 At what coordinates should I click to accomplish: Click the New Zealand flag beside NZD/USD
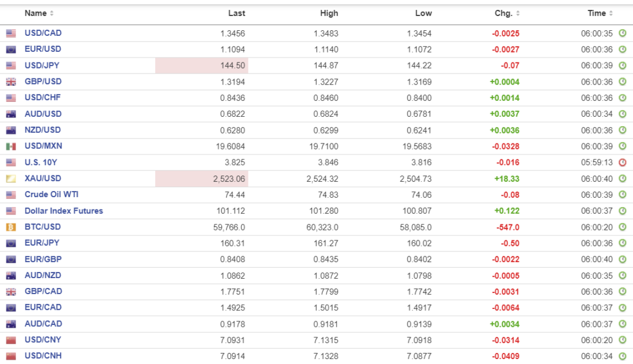(x=11, y=130)
